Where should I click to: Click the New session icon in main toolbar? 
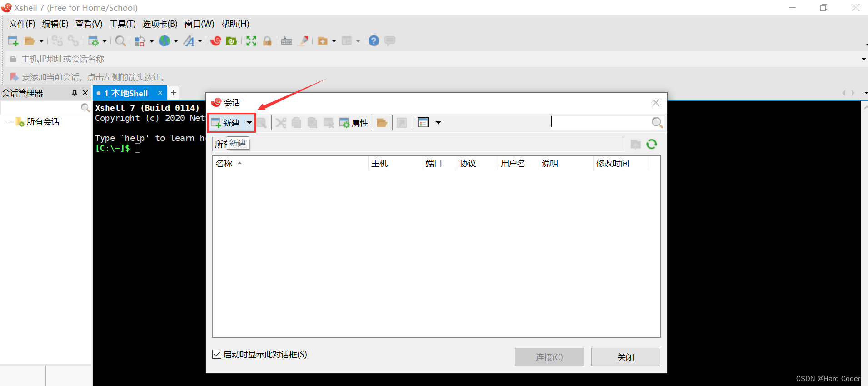click(x=13, y=41)
